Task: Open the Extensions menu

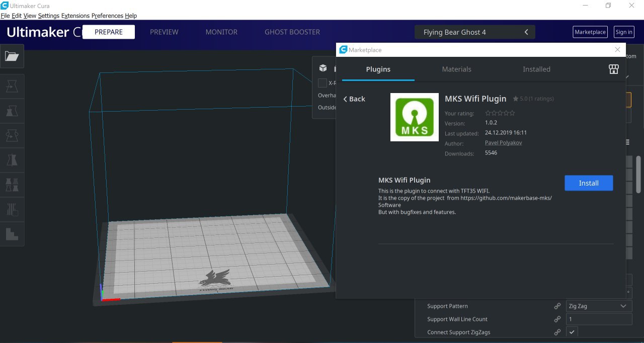Action: (75, 16)
